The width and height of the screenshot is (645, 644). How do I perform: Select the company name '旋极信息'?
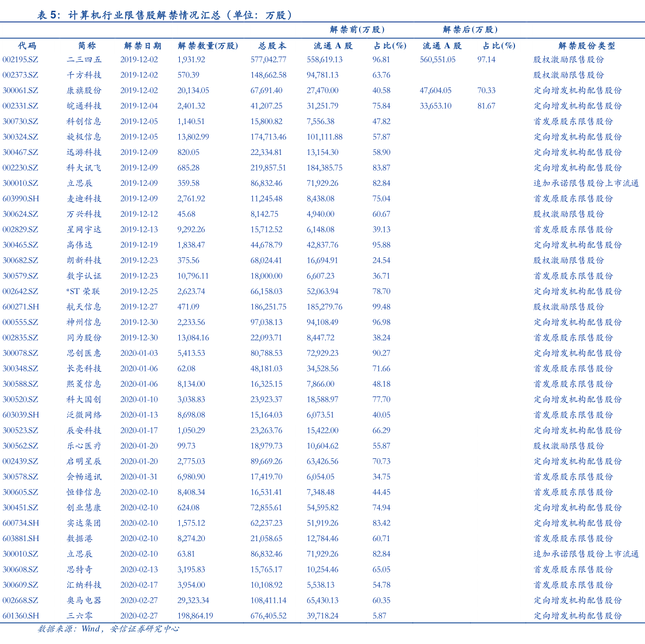84,137
